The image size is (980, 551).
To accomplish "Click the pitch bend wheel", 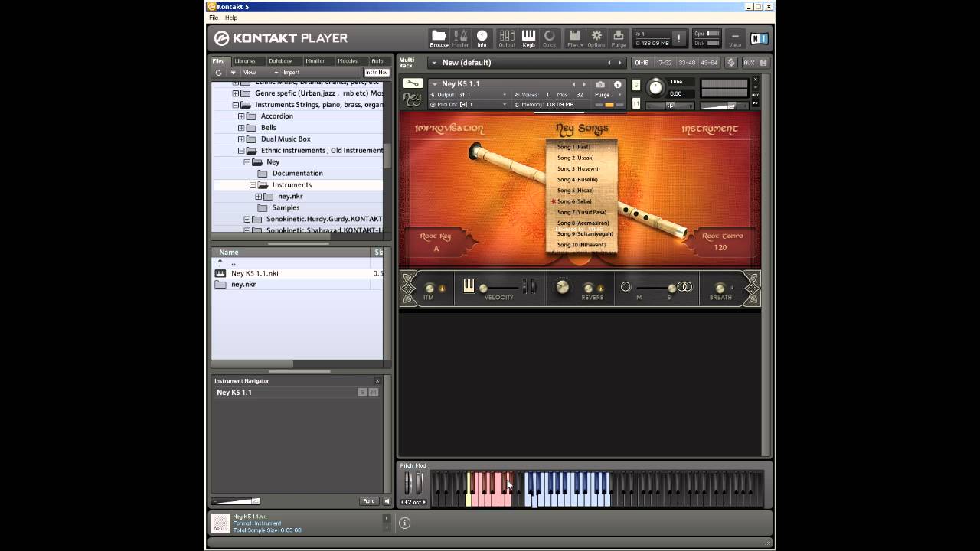I will [408, 484].
